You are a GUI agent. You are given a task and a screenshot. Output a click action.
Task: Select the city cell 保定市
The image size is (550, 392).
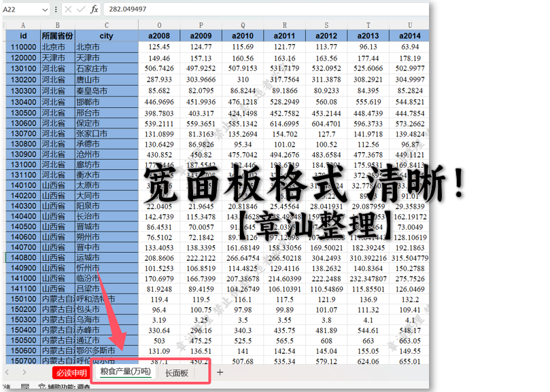pos(107,124)
